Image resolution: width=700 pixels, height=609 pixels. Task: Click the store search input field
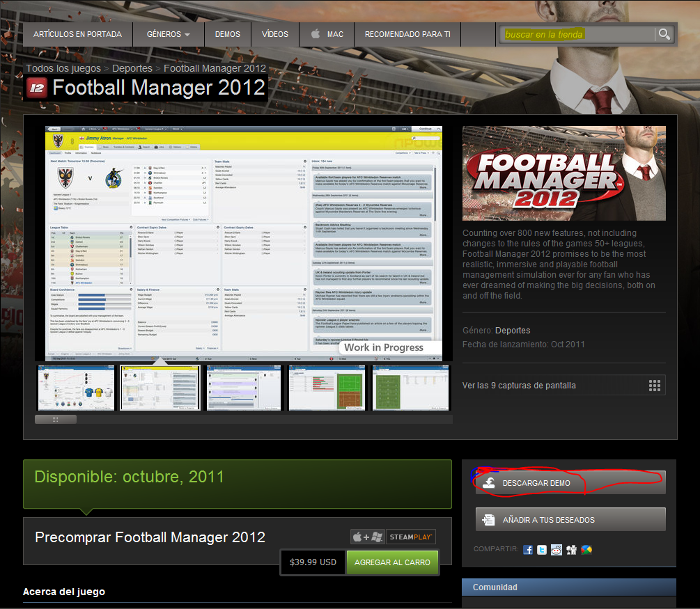coord(577,34)
